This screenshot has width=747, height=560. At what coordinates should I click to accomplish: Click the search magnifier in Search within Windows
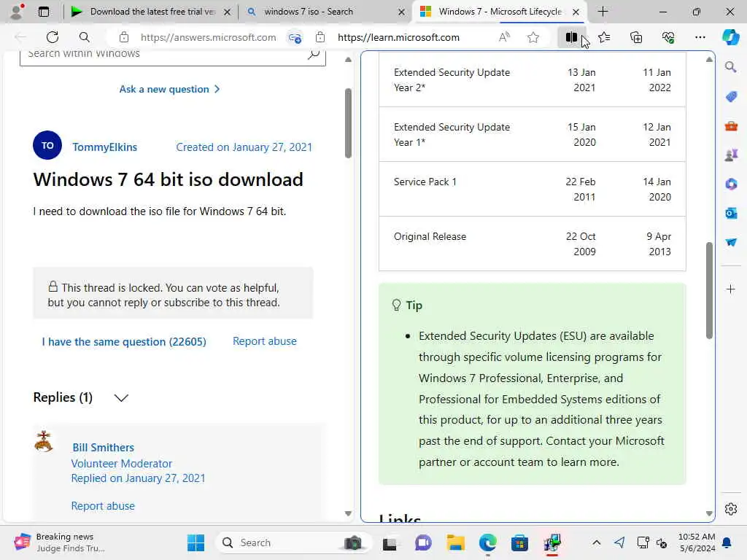click(x=314, y=54)
